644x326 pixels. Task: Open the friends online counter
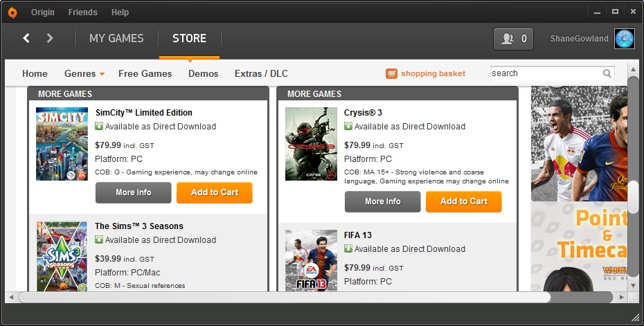tap(513, 39)
